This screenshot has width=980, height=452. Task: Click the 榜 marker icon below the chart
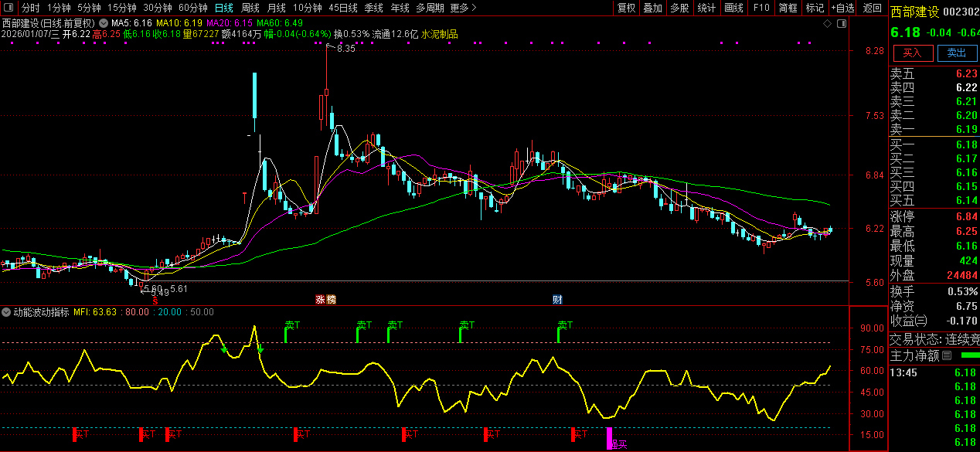(x=331, y=299)
